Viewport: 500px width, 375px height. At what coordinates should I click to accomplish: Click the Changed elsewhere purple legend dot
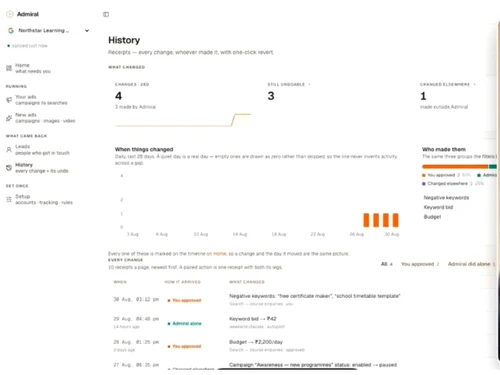pyautogui.click(x=424, y=184)
